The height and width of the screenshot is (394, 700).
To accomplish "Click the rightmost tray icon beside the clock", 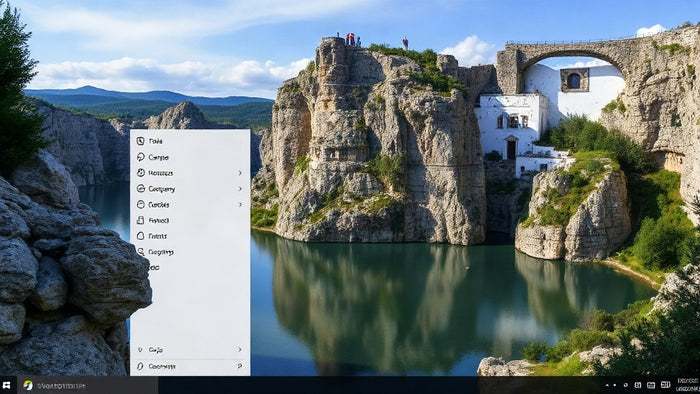I will pyautogui.click(x=665, y=385).
